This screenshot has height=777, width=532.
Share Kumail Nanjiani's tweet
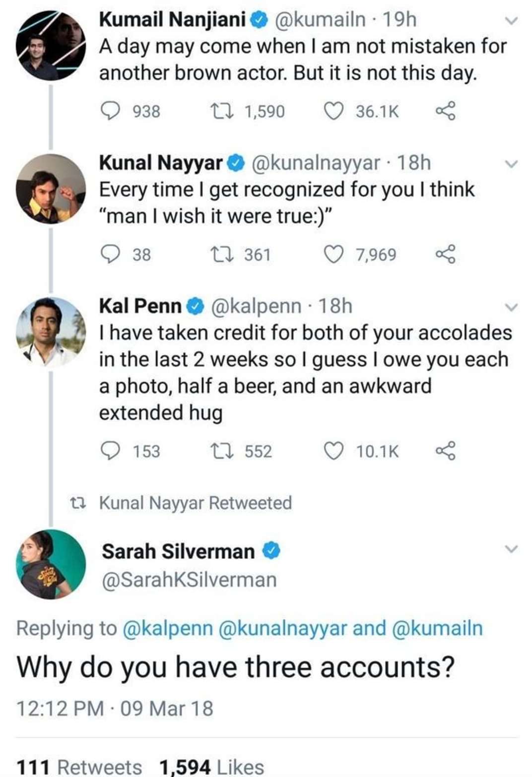click(445, 111)
